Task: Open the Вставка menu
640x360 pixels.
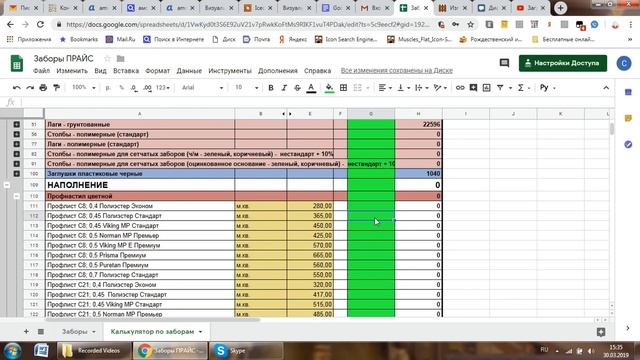Action: 126,71
